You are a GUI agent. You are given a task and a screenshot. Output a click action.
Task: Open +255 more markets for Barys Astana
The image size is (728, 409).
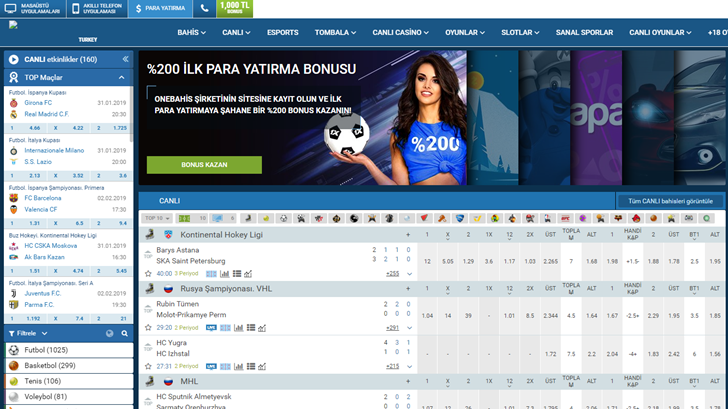392,274
